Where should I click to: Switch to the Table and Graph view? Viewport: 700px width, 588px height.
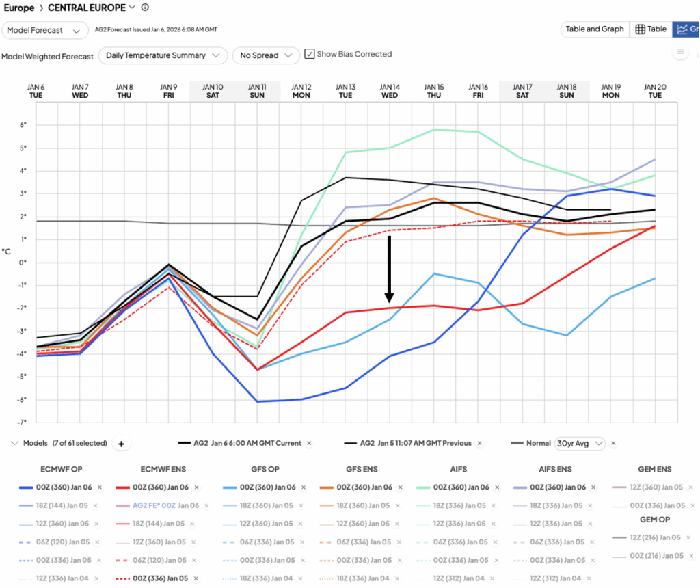[x=594, y=29]
